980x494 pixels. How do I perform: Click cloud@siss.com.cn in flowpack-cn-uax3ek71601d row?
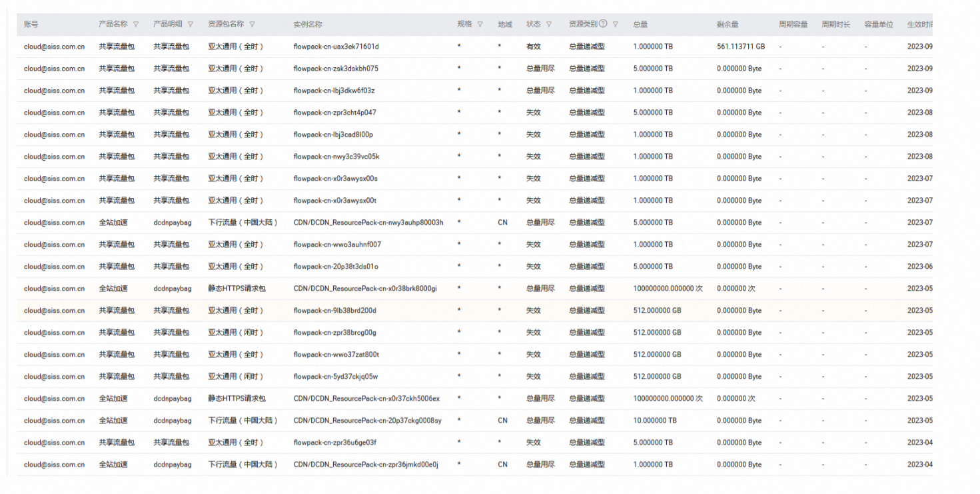point(54,47)
